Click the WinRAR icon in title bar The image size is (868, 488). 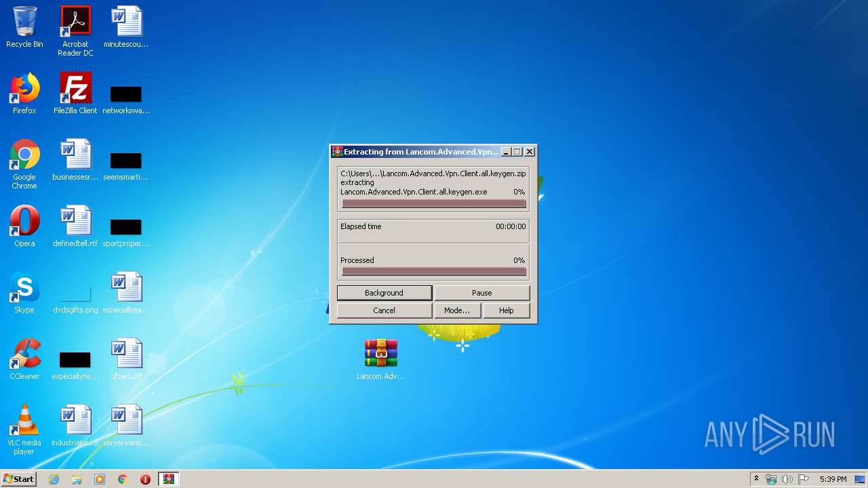click(x=337, y=152)
